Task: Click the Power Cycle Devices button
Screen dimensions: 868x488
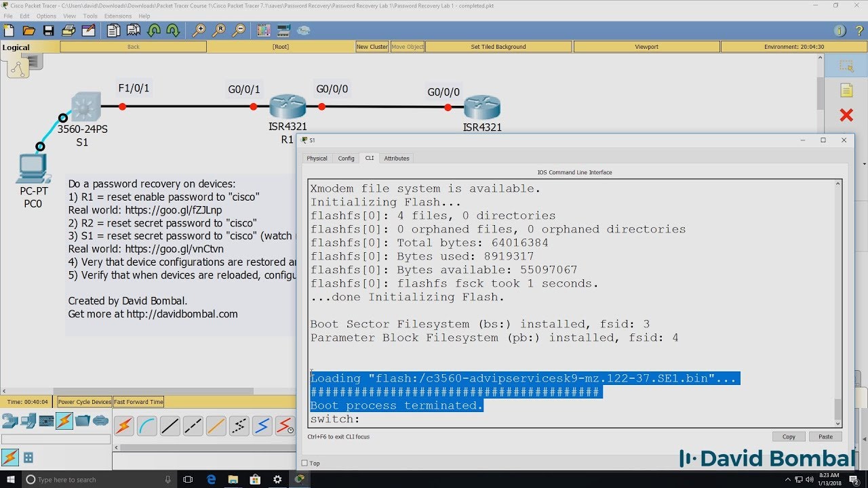Action: 85,402
